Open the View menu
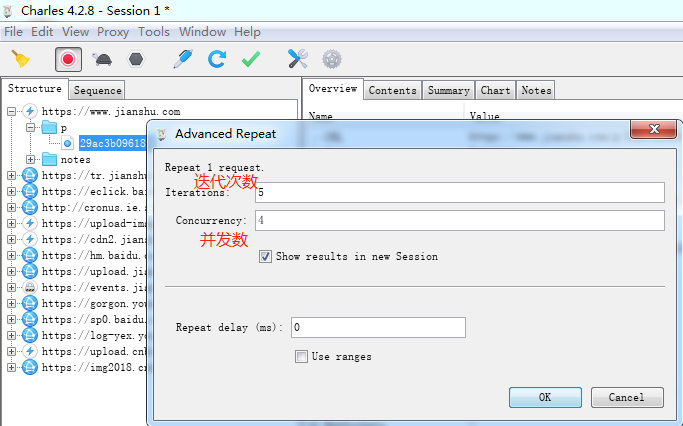The image size is (683, 426). [x=75, y=32]
